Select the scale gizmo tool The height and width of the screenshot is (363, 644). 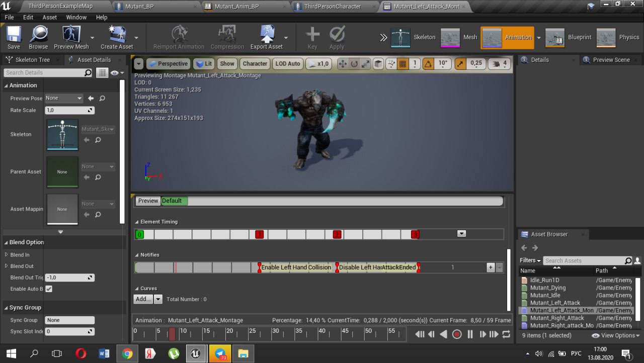coord(366,64)
